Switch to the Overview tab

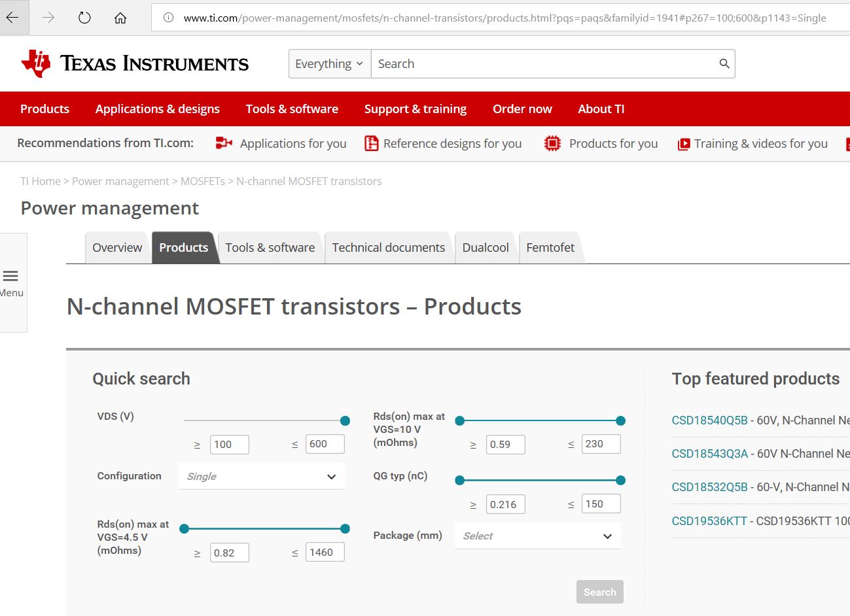pyautogui.click(x=117, y=247)
